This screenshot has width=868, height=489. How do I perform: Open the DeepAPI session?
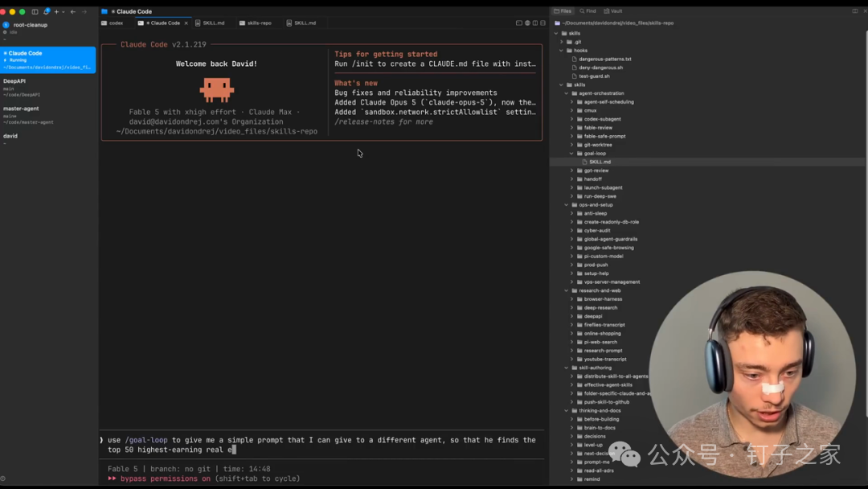click(x=48, y=88)
